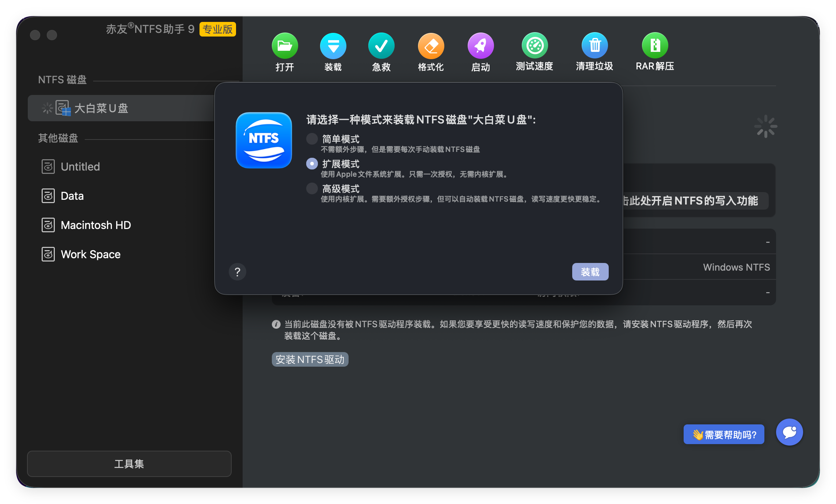Image resolution: width=836 pixels, height=504 pixels.
Task: Click the 'Windows NTFS' file system value
Action: (x=736, y=267)
